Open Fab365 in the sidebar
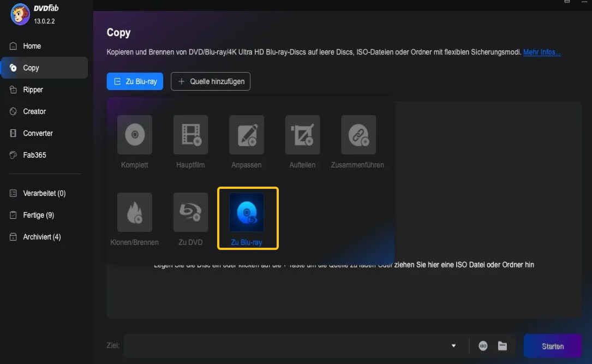Screen dimensions: 592x364 45,155
